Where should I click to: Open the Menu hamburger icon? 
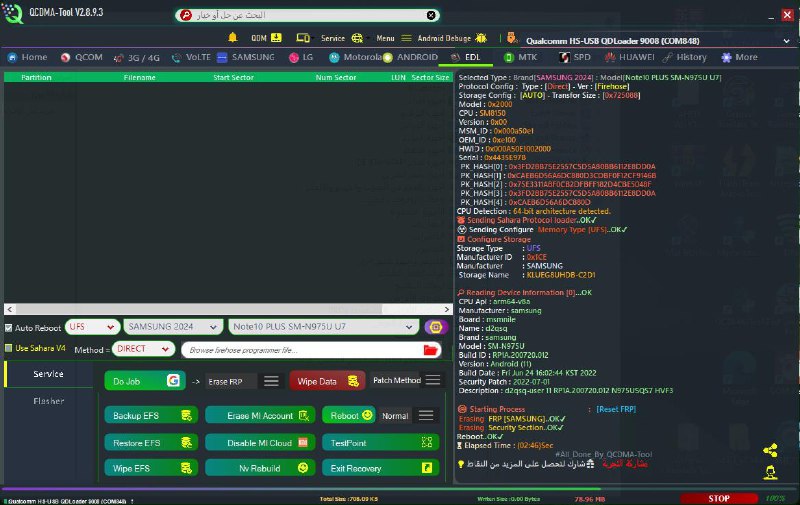[x=406, y=38]
